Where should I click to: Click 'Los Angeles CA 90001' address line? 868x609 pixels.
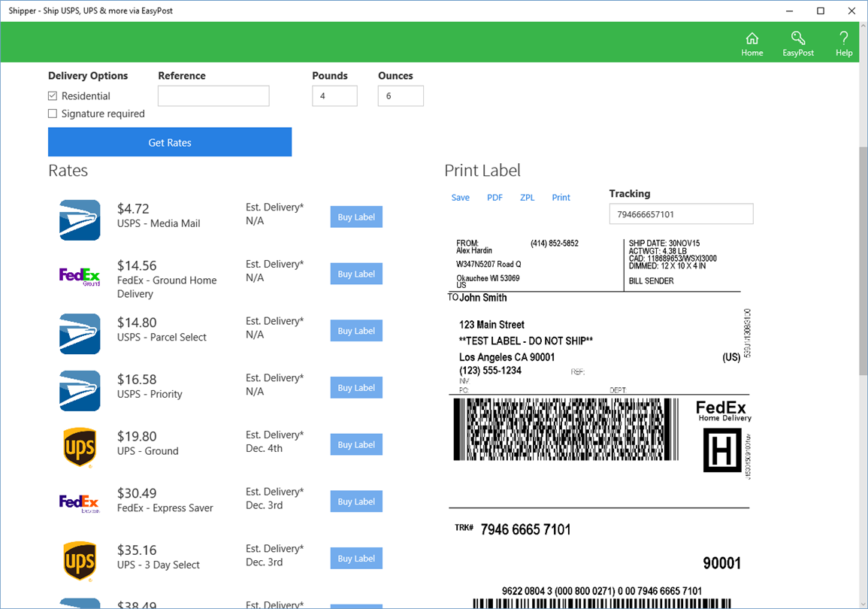coord(507,357)
